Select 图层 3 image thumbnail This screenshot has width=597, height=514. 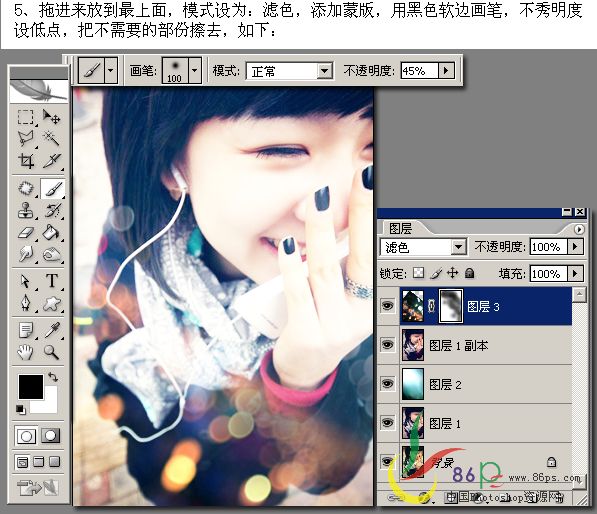[x=413, y=306]
